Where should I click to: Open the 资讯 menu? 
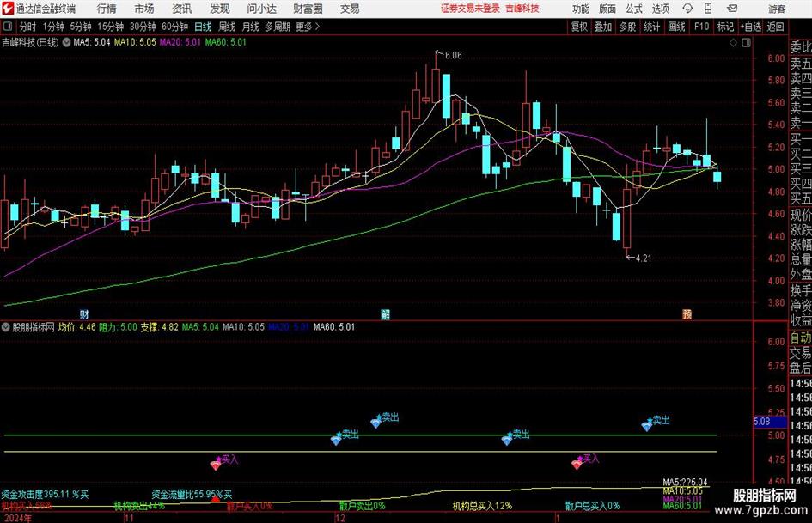(182, 9)
